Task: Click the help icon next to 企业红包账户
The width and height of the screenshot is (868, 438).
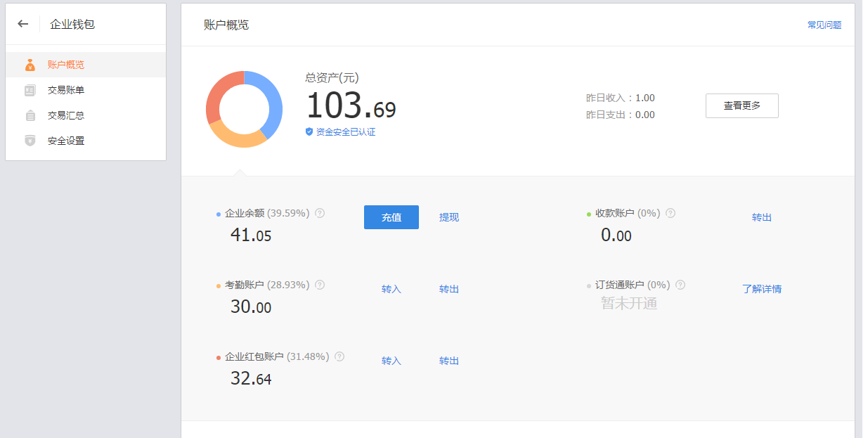Action: [339, 356]
